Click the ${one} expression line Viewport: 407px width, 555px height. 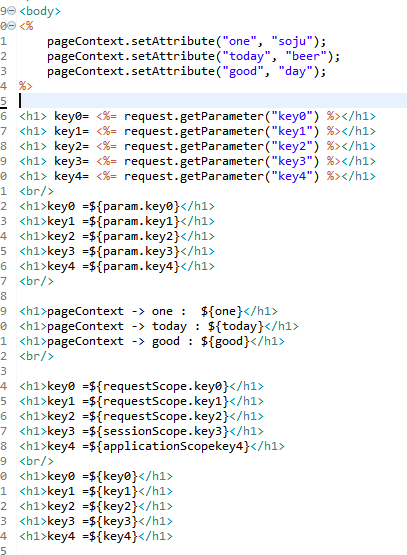(x=149, y=311)
